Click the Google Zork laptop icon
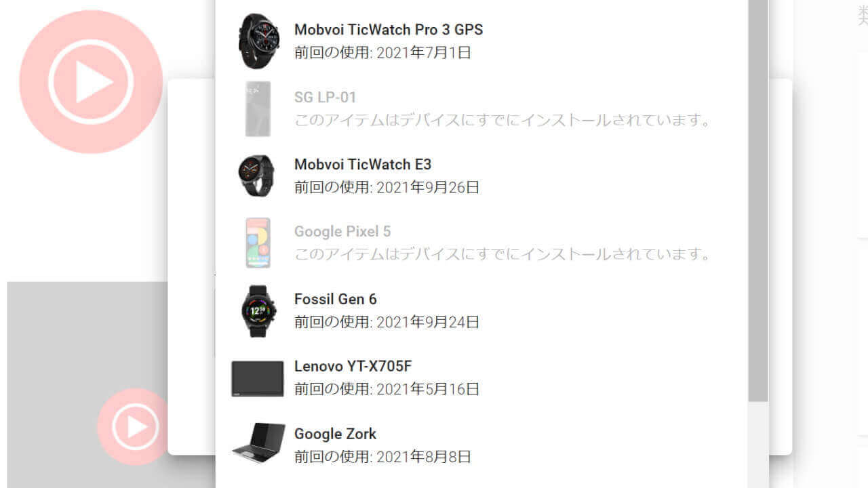Screen dimensions: 868x488 pos(258,444)
